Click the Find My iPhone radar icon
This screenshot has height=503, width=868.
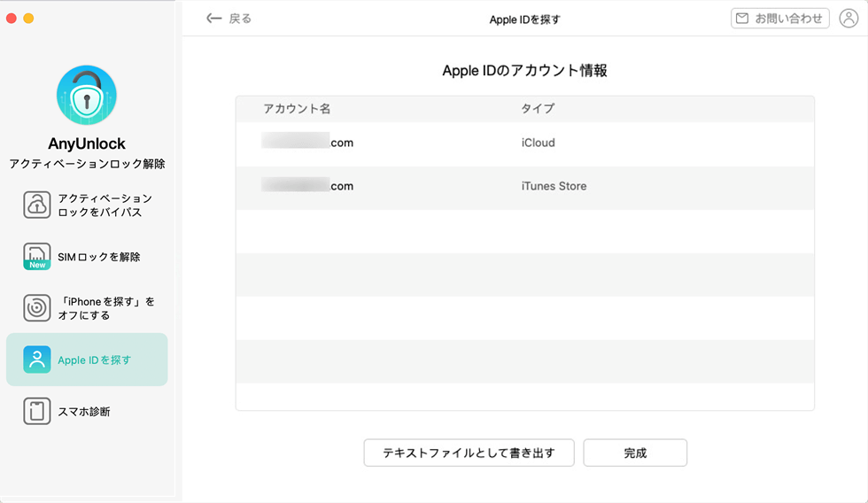[x=37, y=307]
